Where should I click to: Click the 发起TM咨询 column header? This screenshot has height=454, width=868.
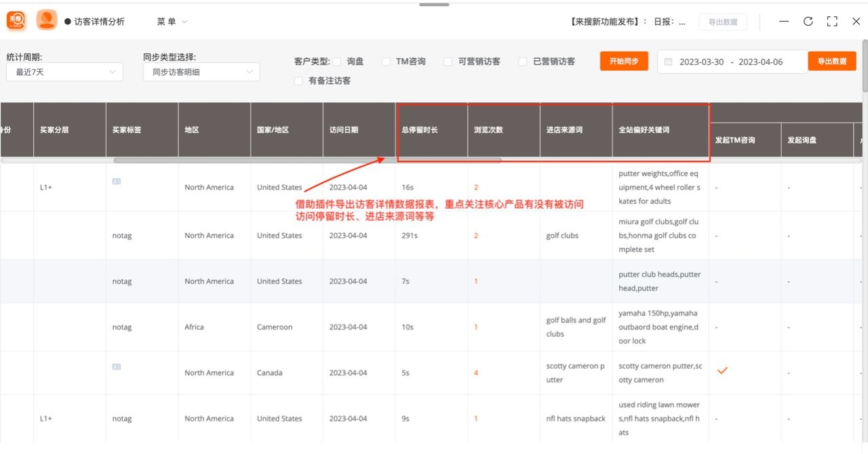tap(745, 140)
